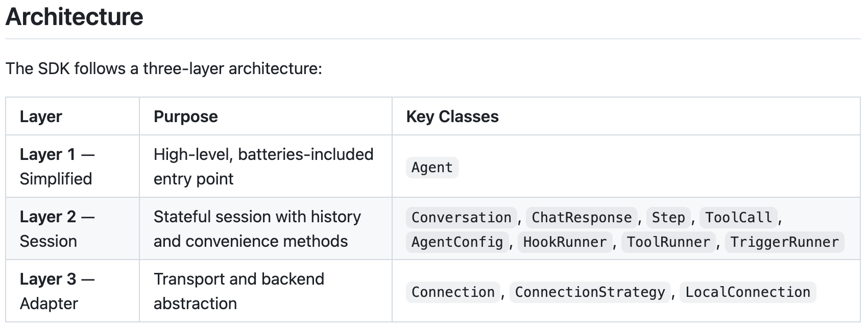Select the Layer 3 — Adapter cell
Image resolution: width=868 pixels, height=326 pixels.
[73, 291]
